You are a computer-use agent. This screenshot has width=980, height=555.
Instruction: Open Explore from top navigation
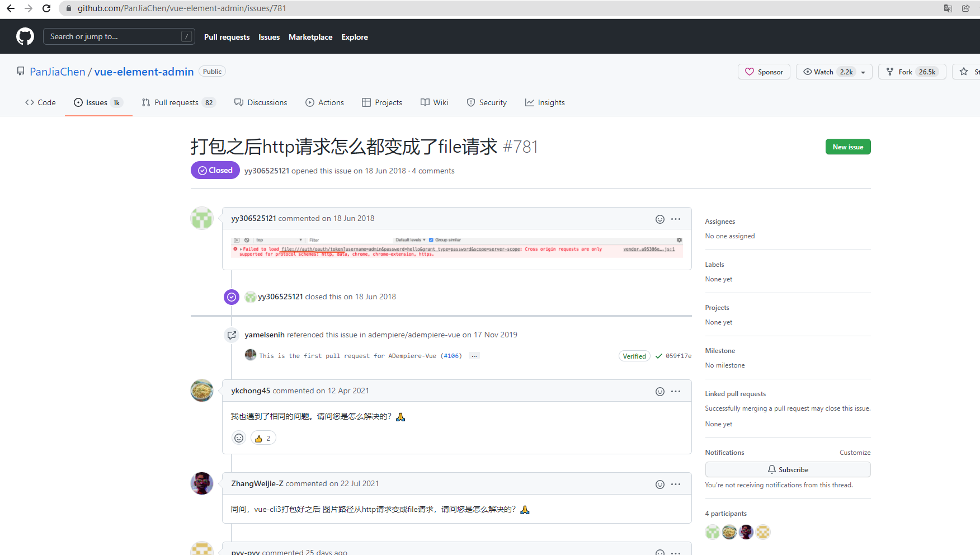click(355, 37)
